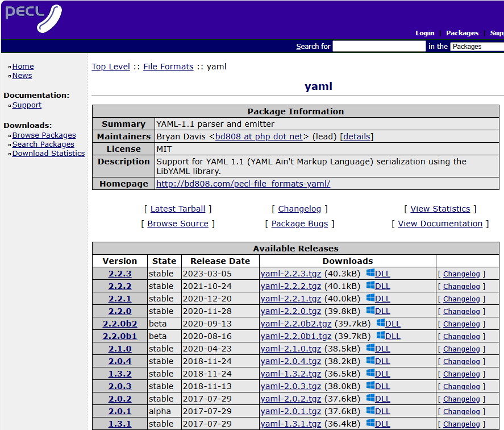
Task: Open the maintainer details link
Action: tap(357, 137)
